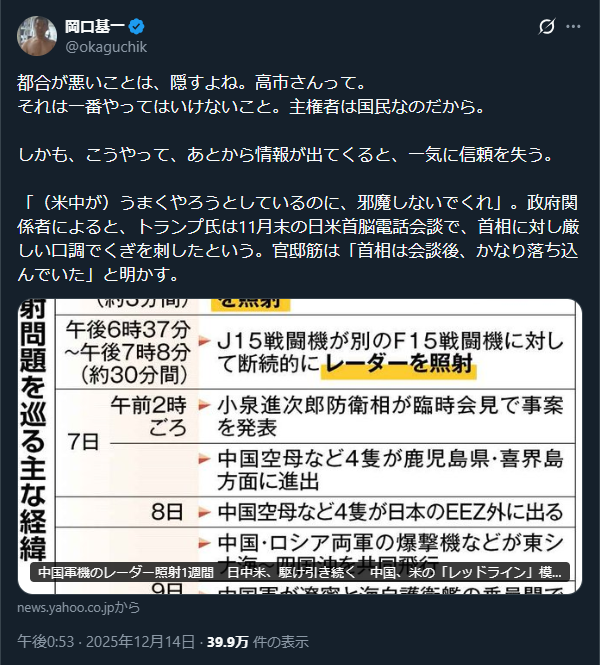Click the paragraph starting しかも、こうやって
Screen dimensions: 600x665
(285, 155)
